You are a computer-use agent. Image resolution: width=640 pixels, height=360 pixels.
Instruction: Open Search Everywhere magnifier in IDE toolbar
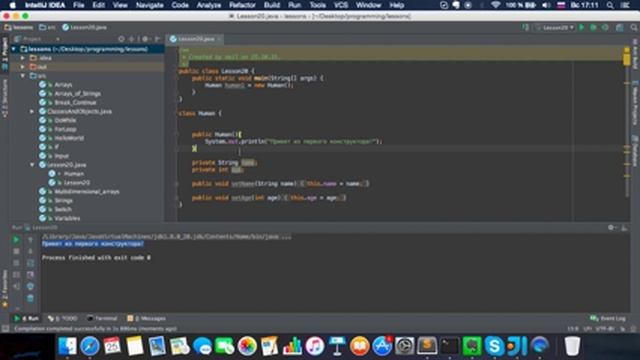click(x=634, y=27)
